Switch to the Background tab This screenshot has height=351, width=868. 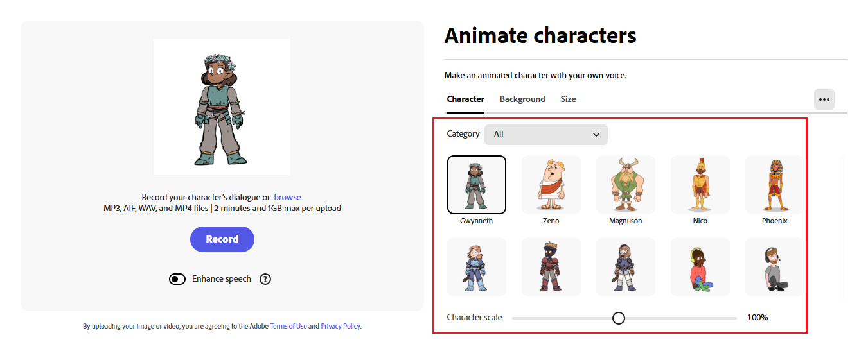(522, 99)
